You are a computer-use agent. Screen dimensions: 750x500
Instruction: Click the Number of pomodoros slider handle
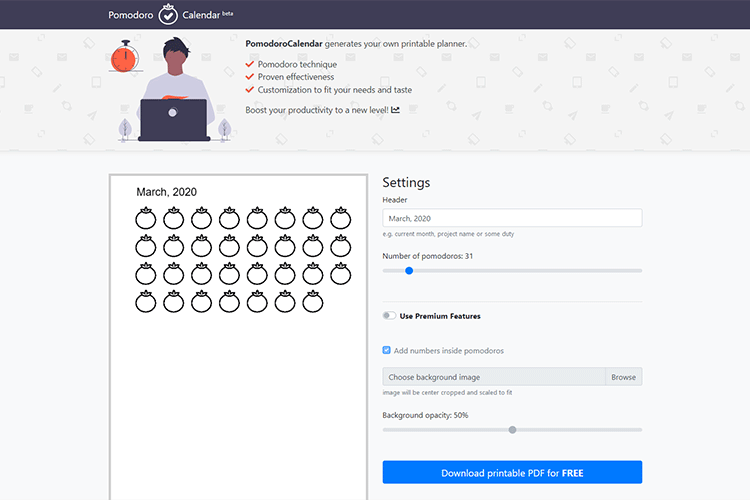coord(409,270)
